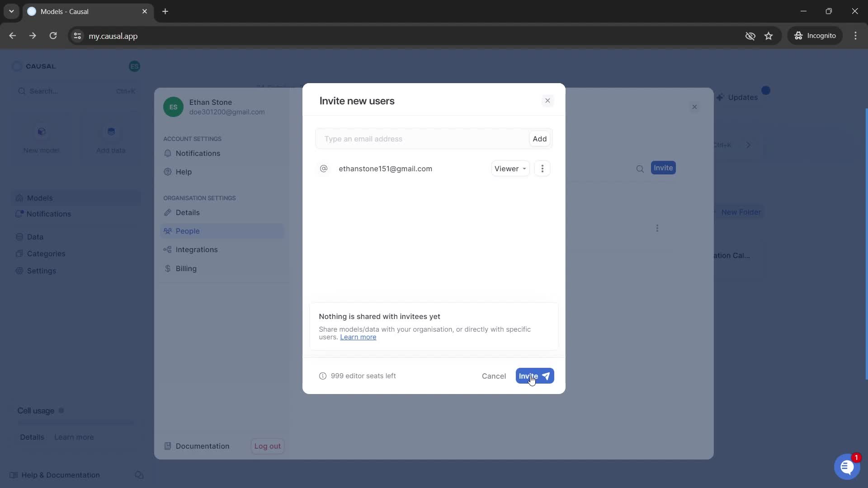Click the Notifications sidebar icon
This screenshot has height=488, width=868.
pyautogui.click(x=19, y=213)
